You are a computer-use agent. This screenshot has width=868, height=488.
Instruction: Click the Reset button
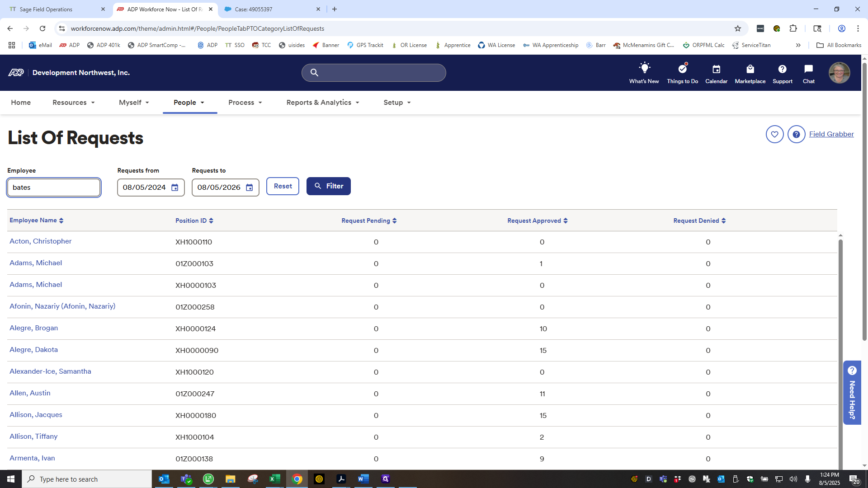pyautogui.click(x=283, y=186)
